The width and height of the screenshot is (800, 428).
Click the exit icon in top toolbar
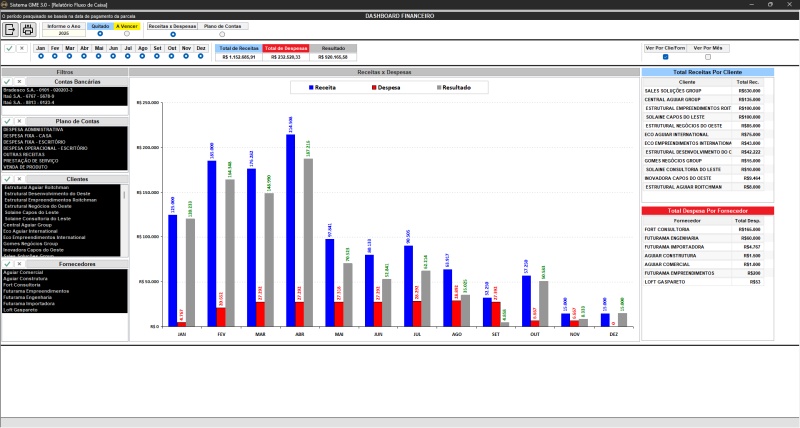click(x=11, y=29)
